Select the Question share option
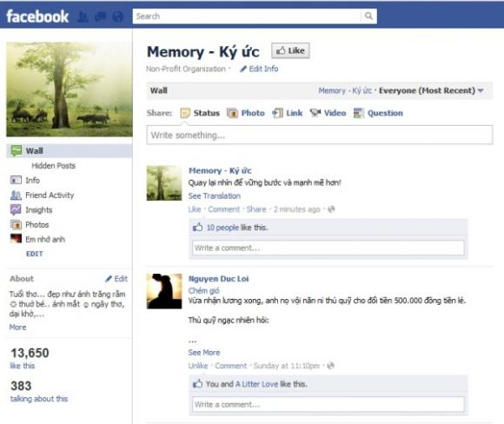Image resolution: width=504 pixels, height=424 pixels. 378,113
